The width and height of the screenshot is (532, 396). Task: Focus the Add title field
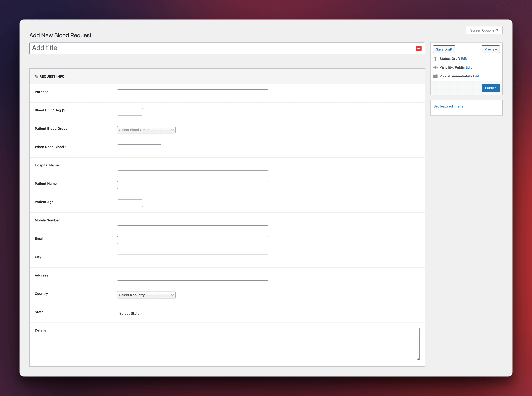pos(227,48)
